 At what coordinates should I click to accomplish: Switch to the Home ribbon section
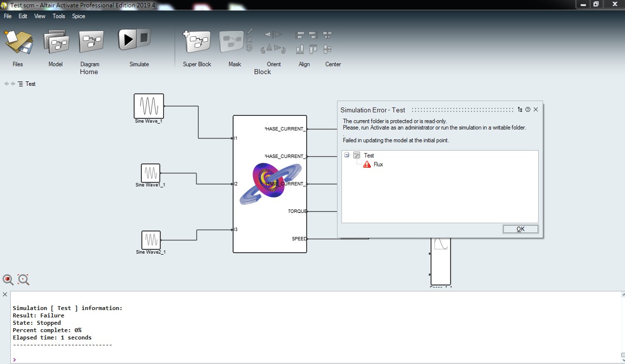(89, 72)
